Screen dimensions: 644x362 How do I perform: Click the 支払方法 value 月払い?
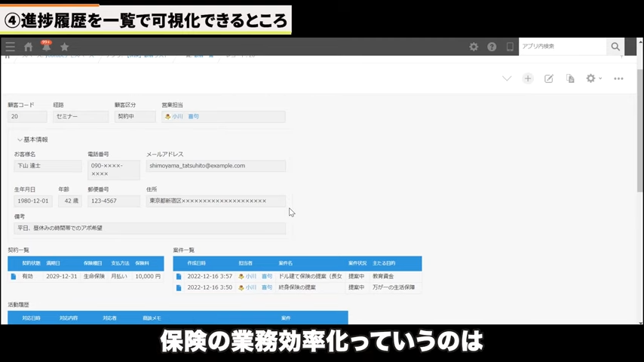pyautogui.click(x=119, y=277)
